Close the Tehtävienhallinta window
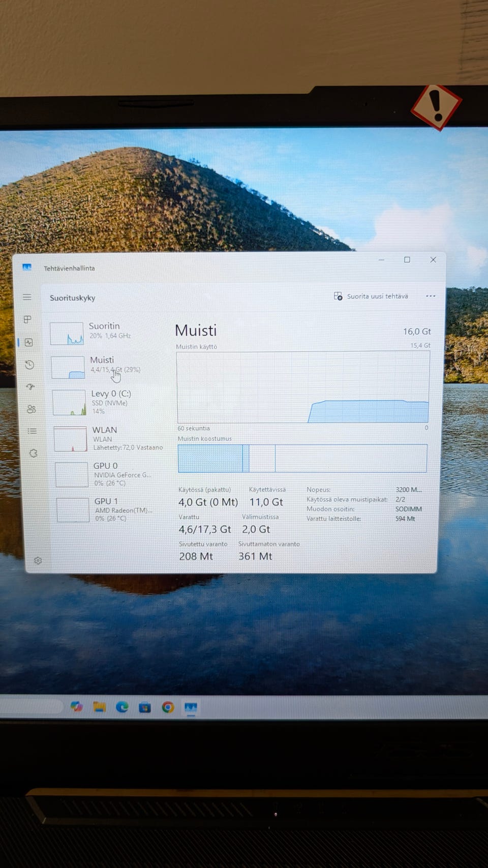This screenshot has width=488, height=868. click(433, 259)
